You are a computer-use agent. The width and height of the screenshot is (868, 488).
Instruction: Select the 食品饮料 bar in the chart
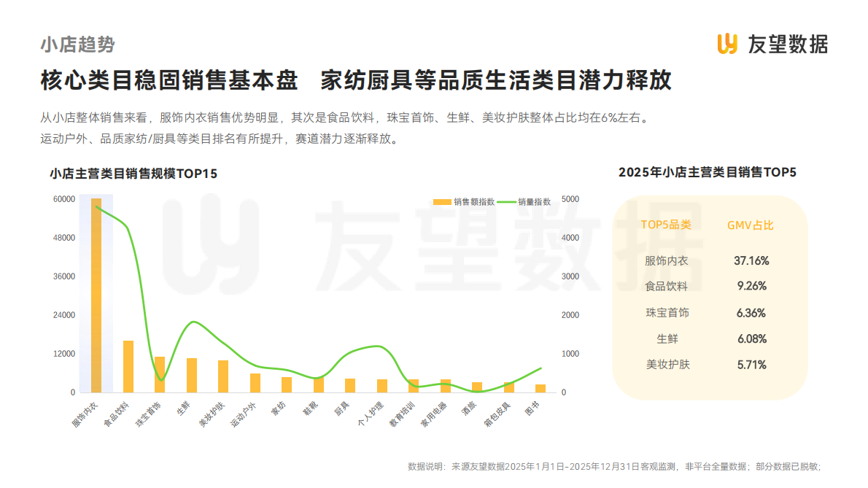click(127, 365)
